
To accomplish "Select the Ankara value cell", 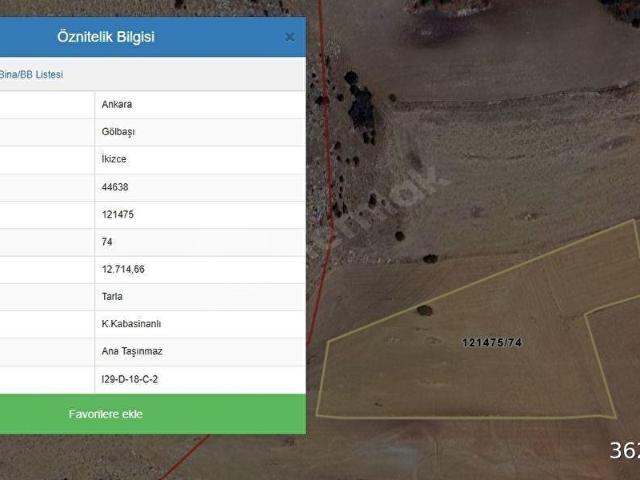I will pos(200,104).
